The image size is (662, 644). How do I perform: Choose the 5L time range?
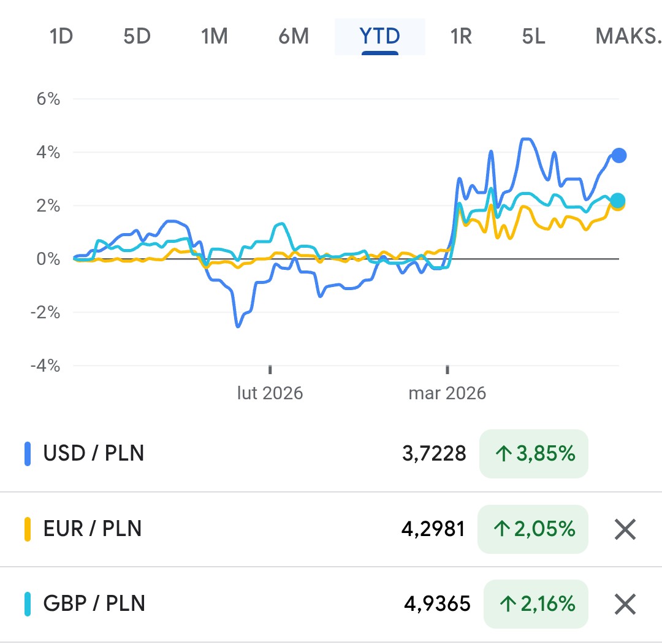click(x=533, y=37)
